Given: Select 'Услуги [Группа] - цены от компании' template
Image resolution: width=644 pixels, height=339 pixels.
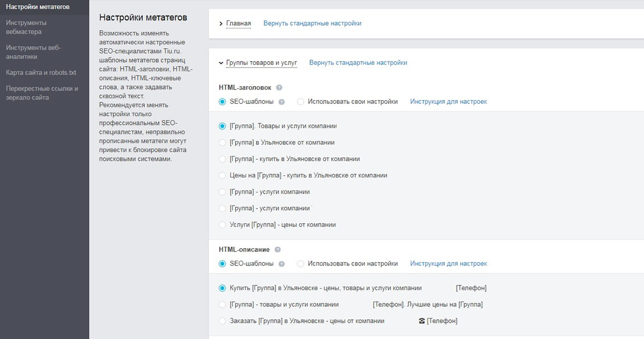Looking at the screenshot, I should tap(222, 224).
